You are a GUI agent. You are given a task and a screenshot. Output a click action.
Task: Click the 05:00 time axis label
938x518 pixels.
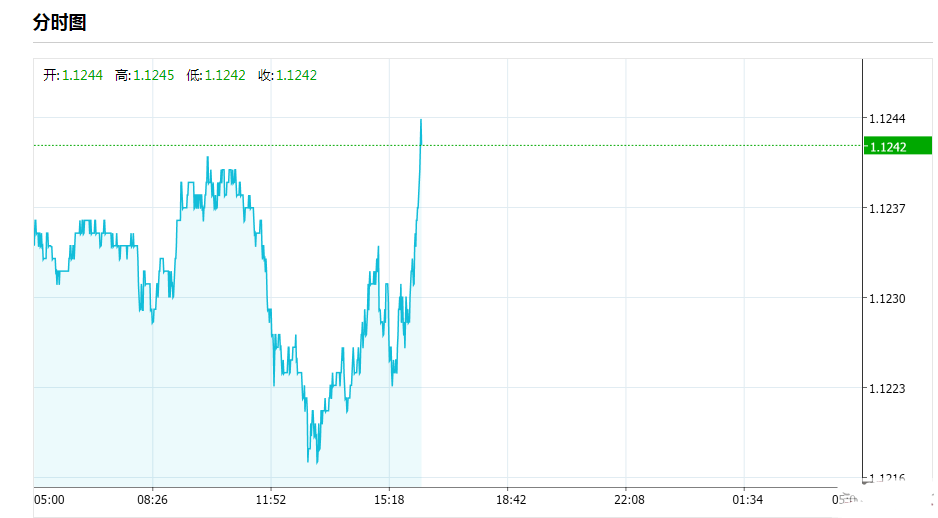click(x=50, y=499)
